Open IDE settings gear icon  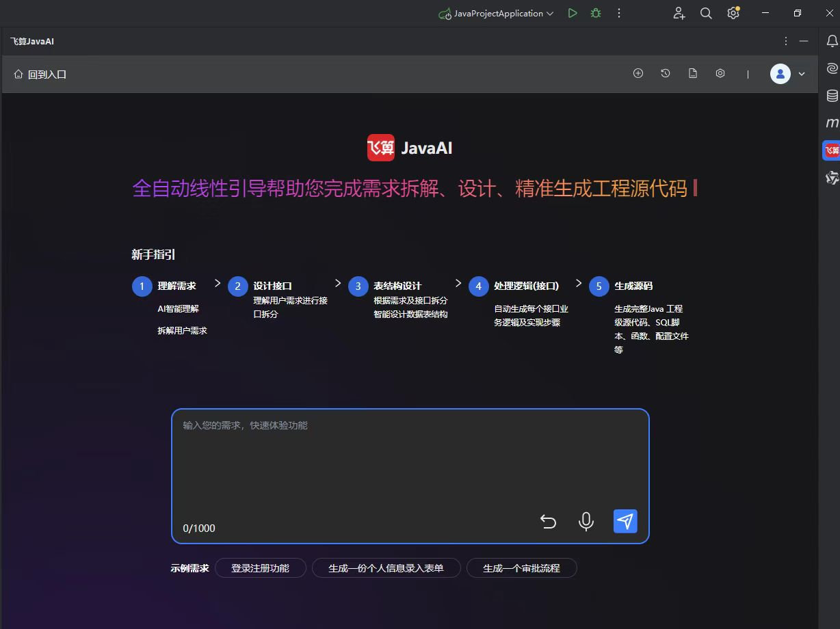[x=733, y=13]
